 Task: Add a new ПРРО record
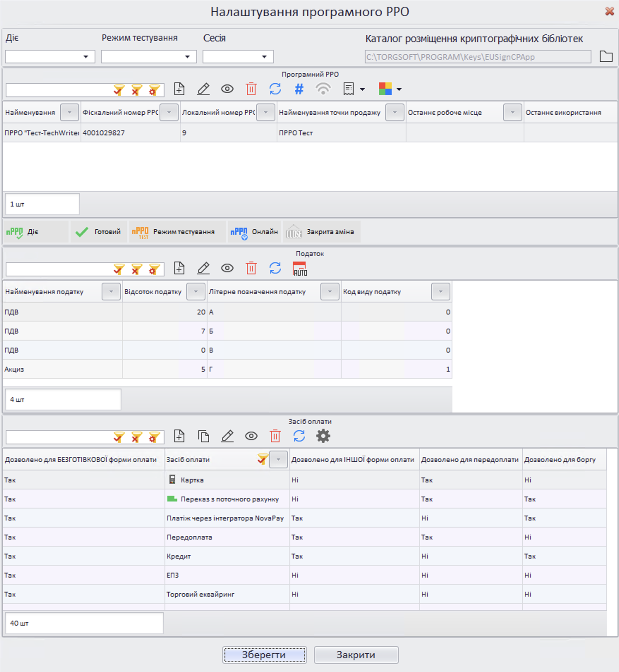[179, 89]
